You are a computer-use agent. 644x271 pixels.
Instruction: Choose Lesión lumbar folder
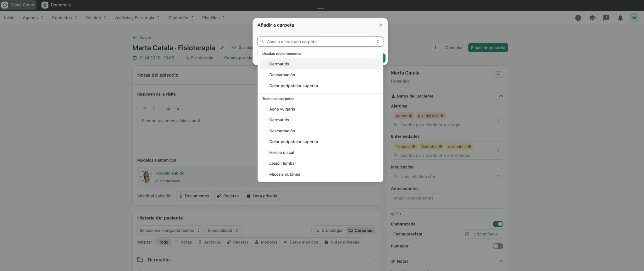click(x=320, y=163)
